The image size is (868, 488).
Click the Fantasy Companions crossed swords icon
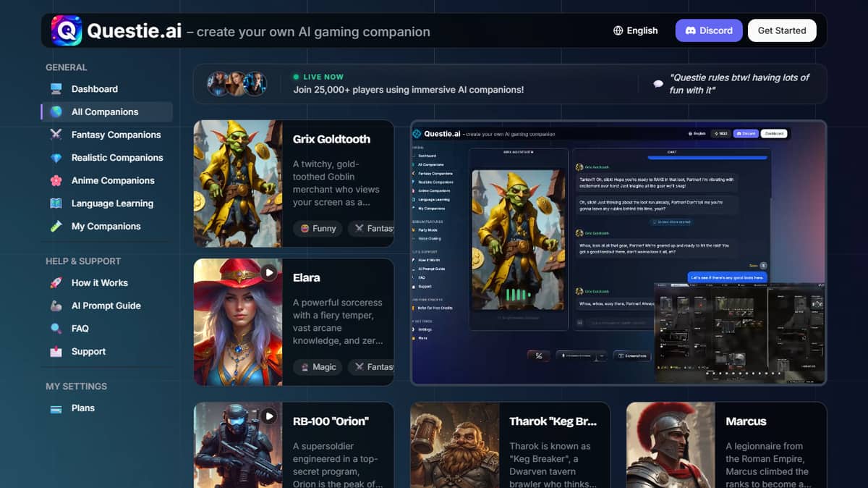[x=56, y=135]
